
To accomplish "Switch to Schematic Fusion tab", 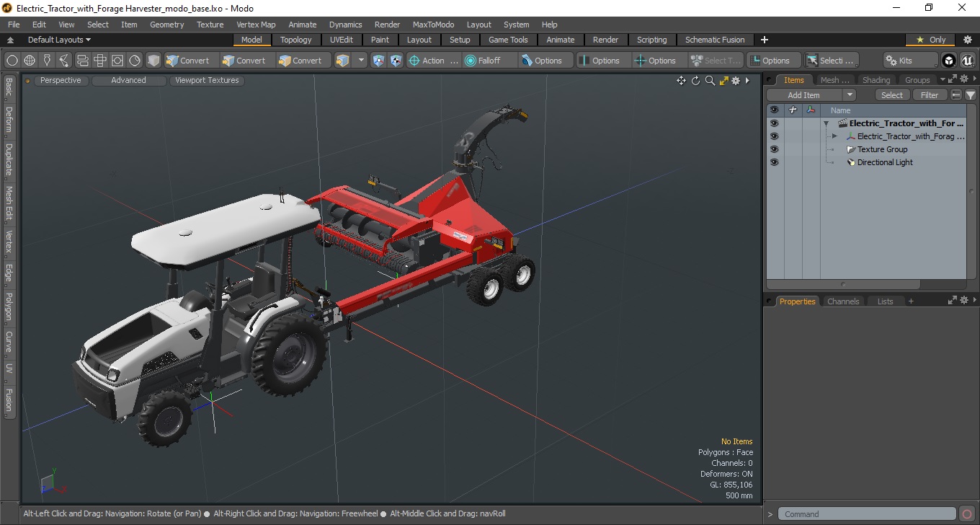I will (x=715, y=40).
